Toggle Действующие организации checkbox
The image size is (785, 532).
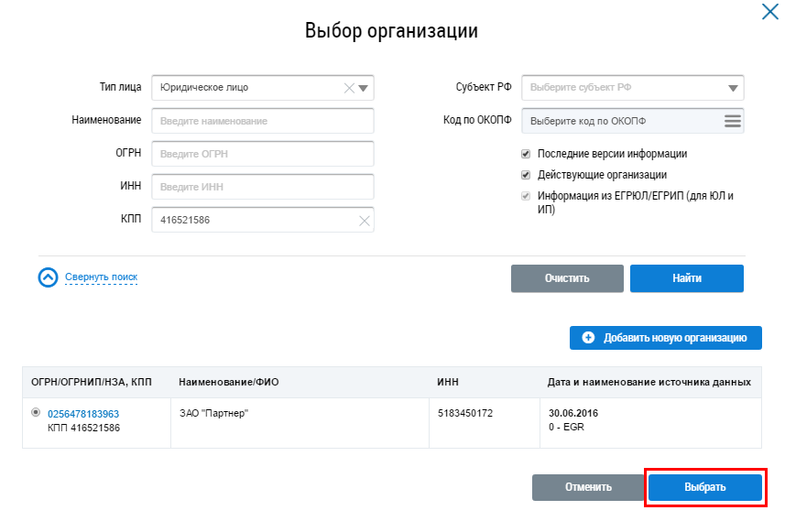point(526,175)
